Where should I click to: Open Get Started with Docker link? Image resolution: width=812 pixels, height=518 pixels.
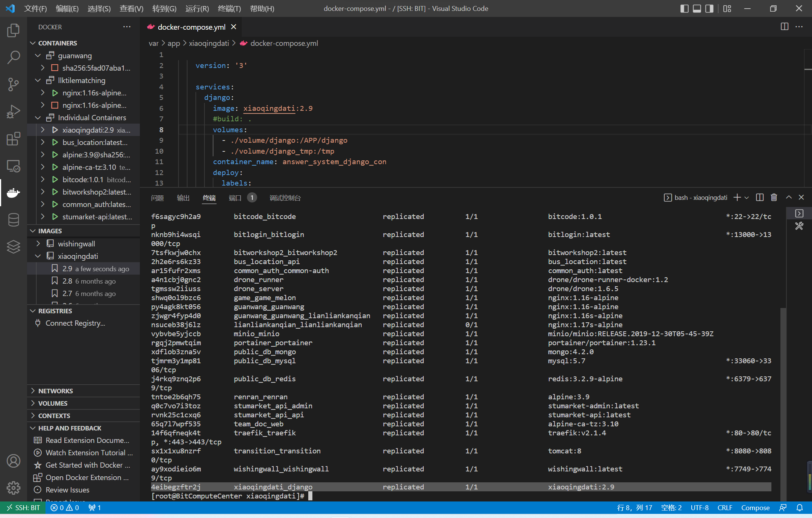pyautogui.click(x=88, y=465)
